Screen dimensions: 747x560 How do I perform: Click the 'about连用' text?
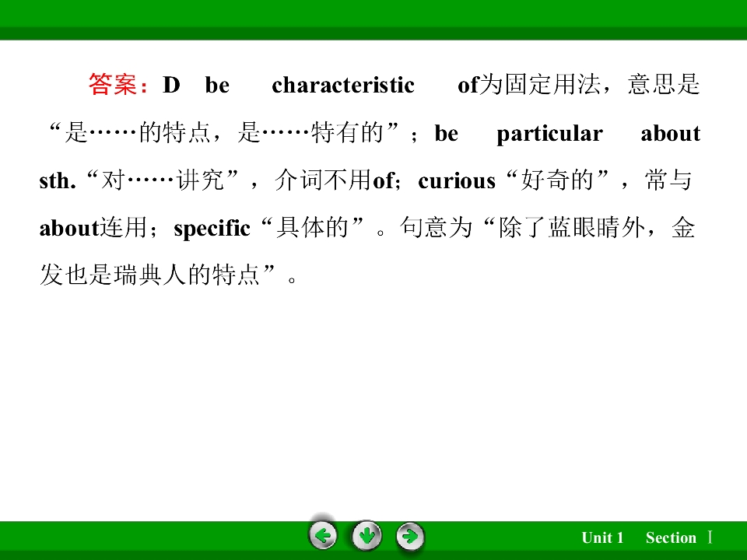tap(93, 228)
